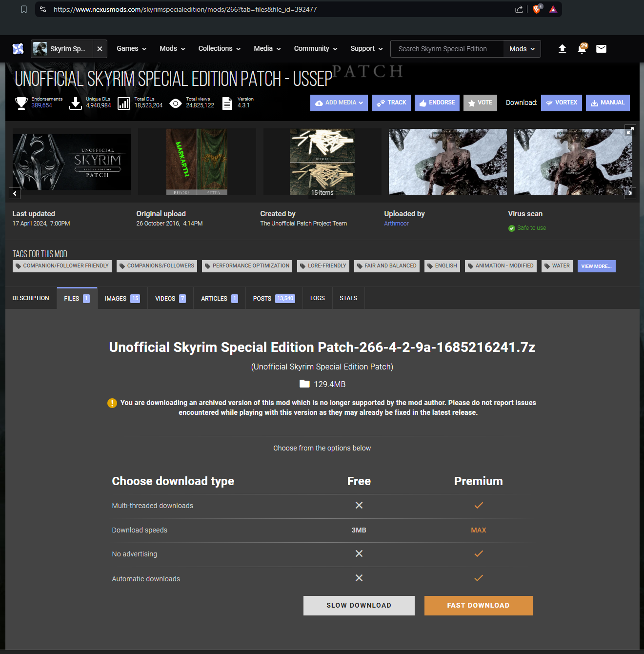Open the messages envelope icon
The width and height of the screenshot is (644, 654).
coord(601,49)
